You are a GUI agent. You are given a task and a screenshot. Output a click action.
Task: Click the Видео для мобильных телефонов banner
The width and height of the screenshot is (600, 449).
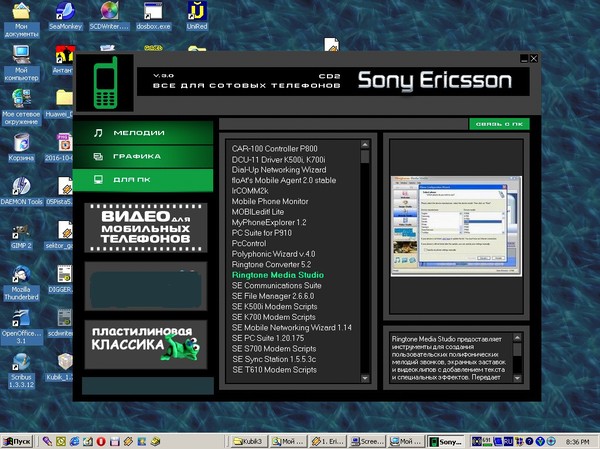[146, 228]
